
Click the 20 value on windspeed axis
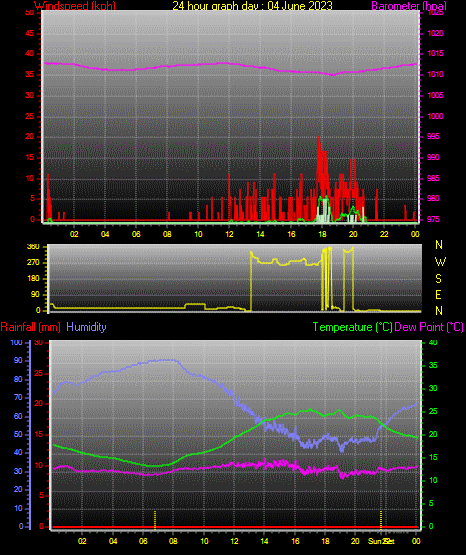[x=30, y=137]
